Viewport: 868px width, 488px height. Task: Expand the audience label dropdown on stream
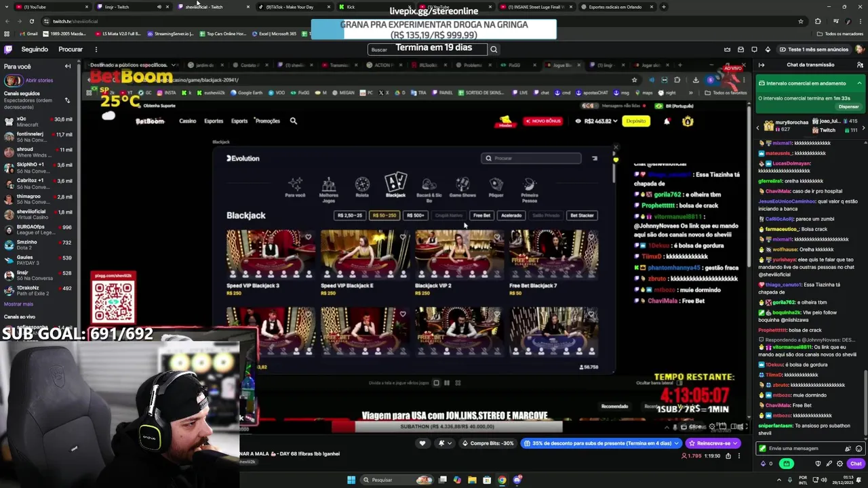(x=174, y=65)
